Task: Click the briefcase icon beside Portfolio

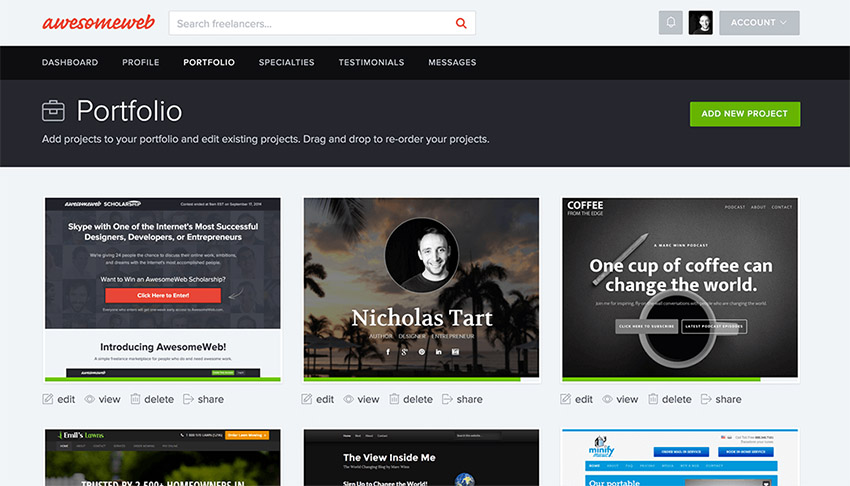Action: click(x=53, y=111)
